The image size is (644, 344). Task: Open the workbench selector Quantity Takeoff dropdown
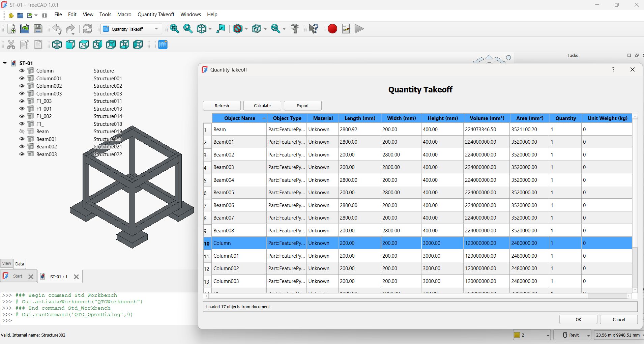131,29
